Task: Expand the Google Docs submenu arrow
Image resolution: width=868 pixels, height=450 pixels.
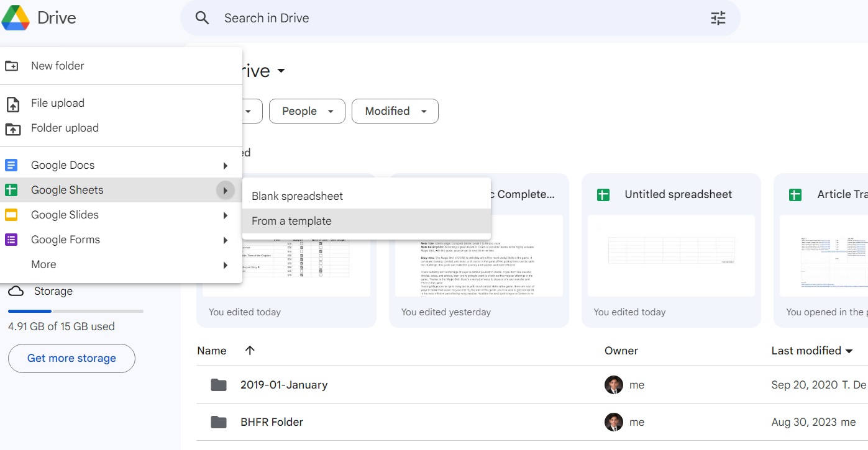Action: (226, 166)
